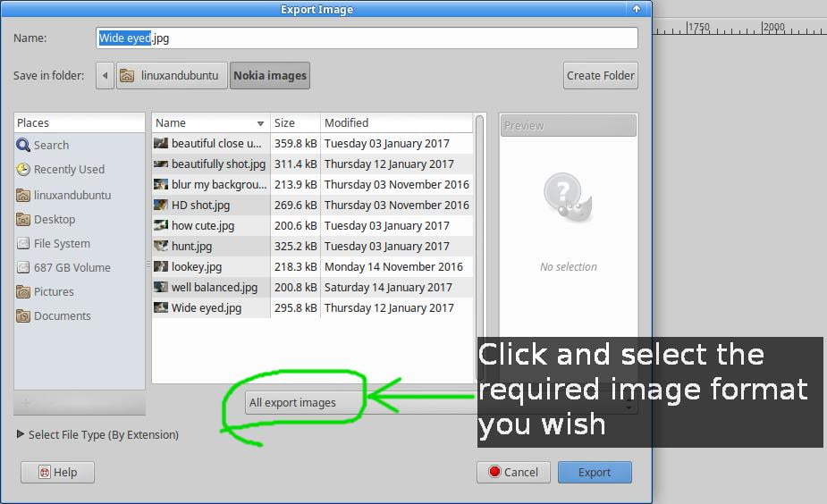Select the file name blur my backgrou...

tap(219, 184)
